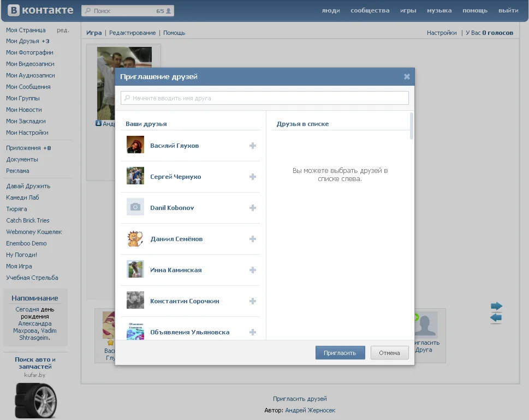Screen dimensions: 529x420
Task: Open помощь in top navigation
Action: (475, 10)
